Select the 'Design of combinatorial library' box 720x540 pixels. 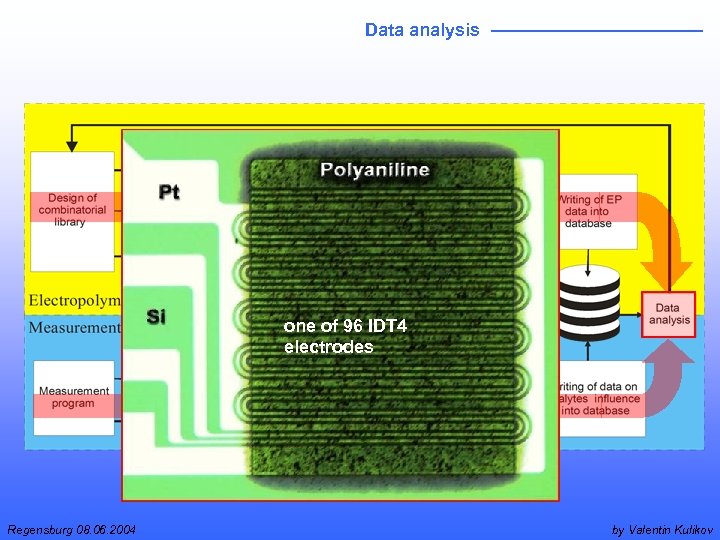point(73,211)
